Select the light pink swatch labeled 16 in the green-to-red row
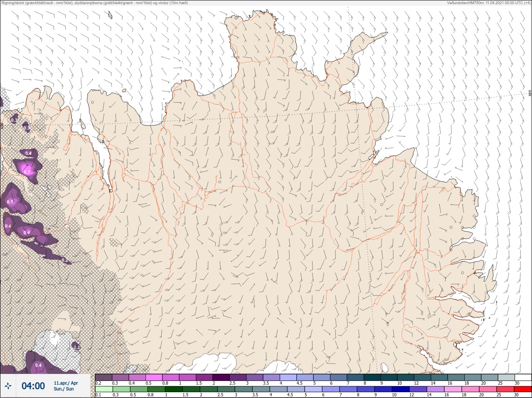532x398 pixels. [x=453, y=389]
